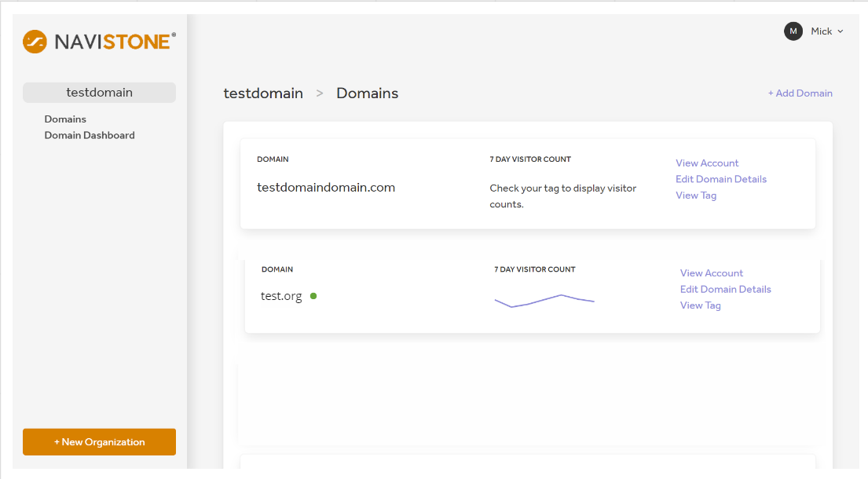View Tag for testdomaindomain.com

tap(696, 196)
